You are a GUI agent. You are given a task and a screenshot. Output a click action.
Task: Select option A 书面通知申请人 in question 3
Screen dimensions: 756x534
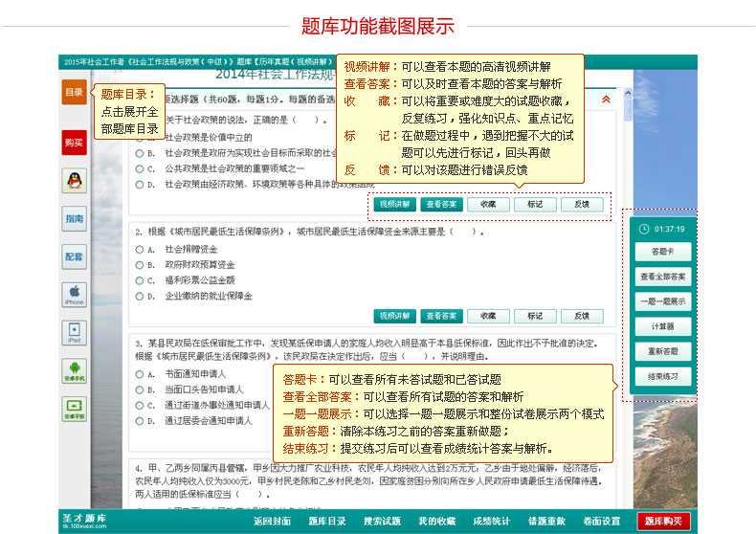140,373
